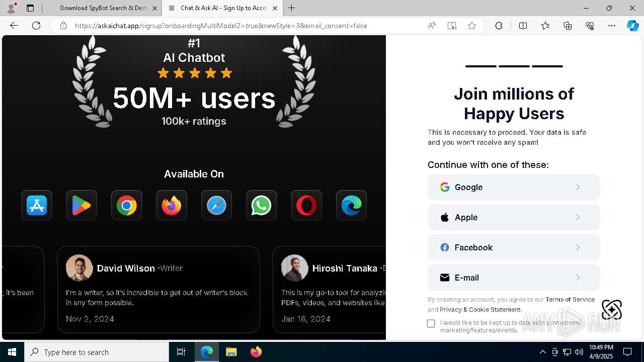Open the Copilot sidebar icon
The image size is (644, 362).
pos(633,26)
